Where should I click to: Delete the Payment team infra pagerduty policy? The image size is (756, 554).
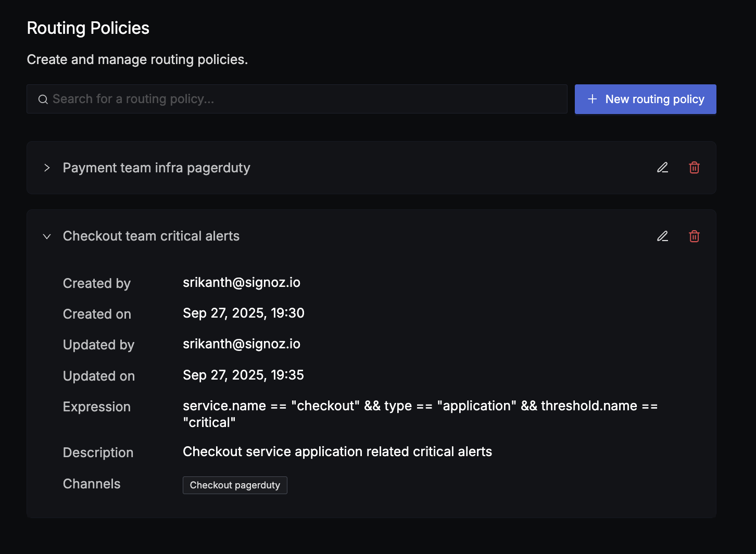coord(694,168)
